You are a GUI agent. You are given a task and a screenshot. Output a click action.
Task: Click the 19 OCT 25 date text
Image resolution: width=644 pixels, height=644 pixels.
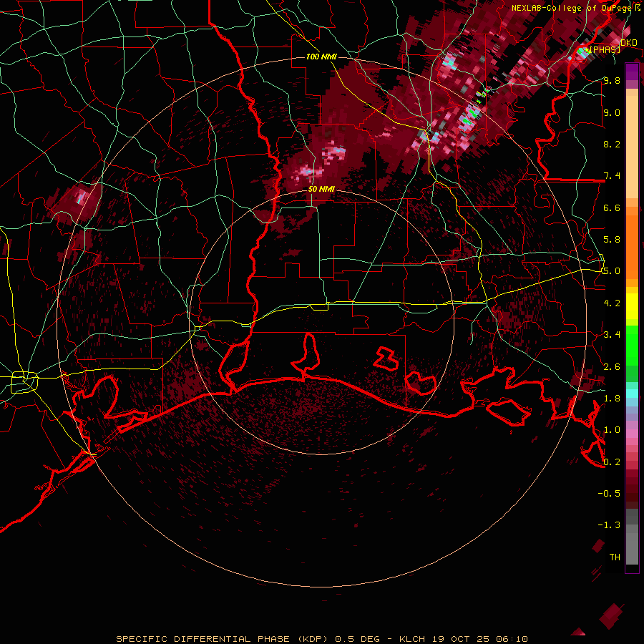[462, 639]
